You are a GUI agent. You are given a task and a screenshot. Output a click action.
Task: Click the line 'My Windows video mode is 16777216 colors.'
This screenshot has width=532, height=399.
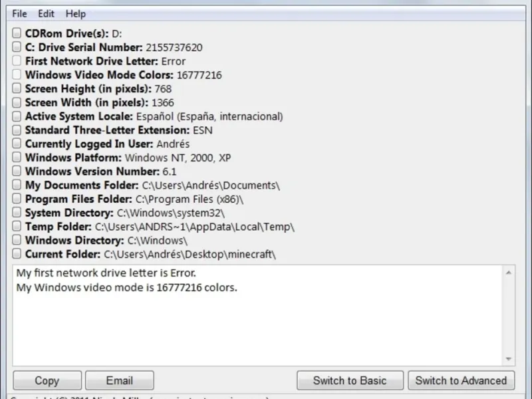click(126, 287)
